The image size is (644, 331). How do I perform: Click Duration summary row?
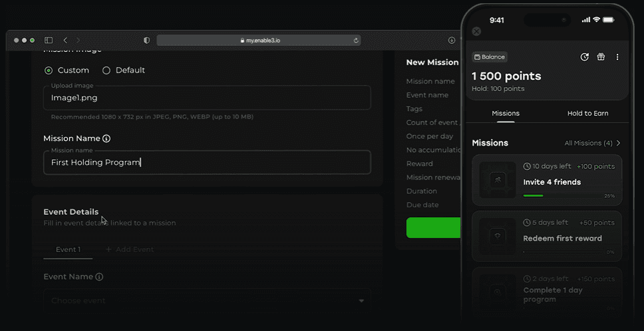[x=422, y=191]
